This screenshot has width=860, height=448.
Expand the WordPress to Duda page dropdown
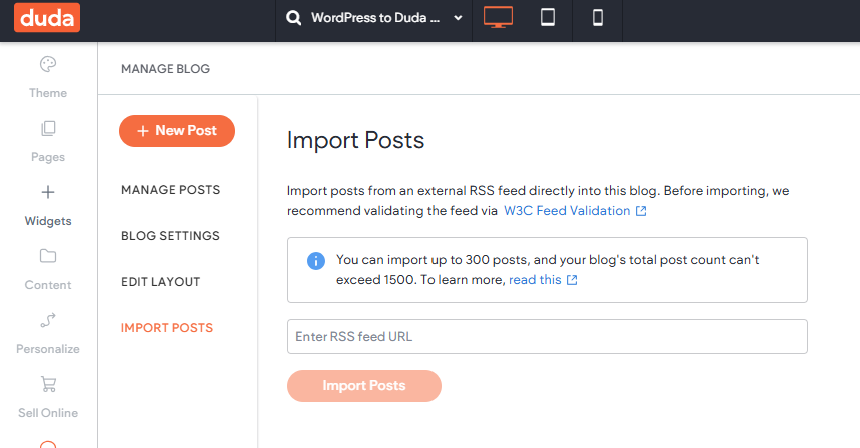point(458,18)
